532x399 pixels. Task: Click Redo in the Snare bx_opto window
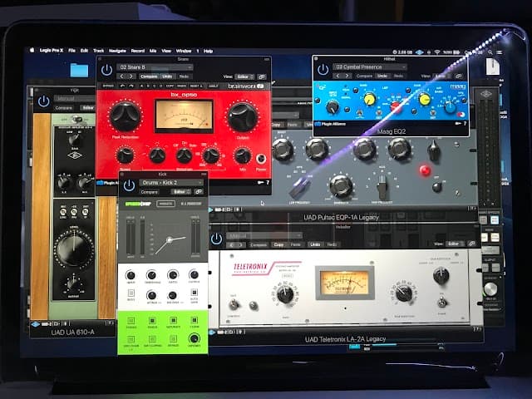point(184,76)
